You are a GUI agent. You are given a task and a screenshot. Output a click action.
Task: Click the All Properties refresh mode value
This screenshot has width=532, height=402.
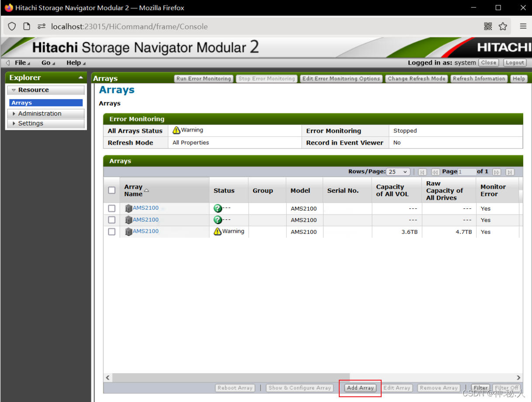tap(191, 142)
